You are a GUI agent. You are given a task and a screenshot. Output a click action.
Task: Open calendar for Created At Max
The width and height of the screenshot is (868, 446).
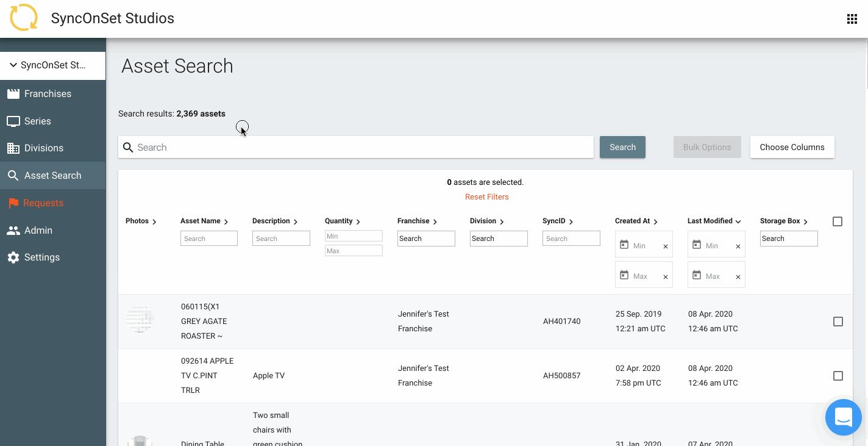coord(624,275)
